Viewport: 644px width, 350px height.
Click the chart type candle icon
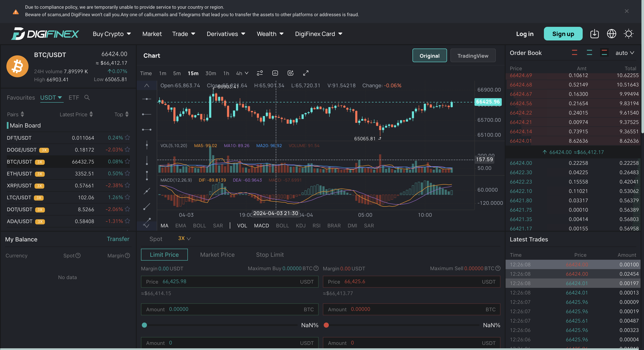pos(275,73)
